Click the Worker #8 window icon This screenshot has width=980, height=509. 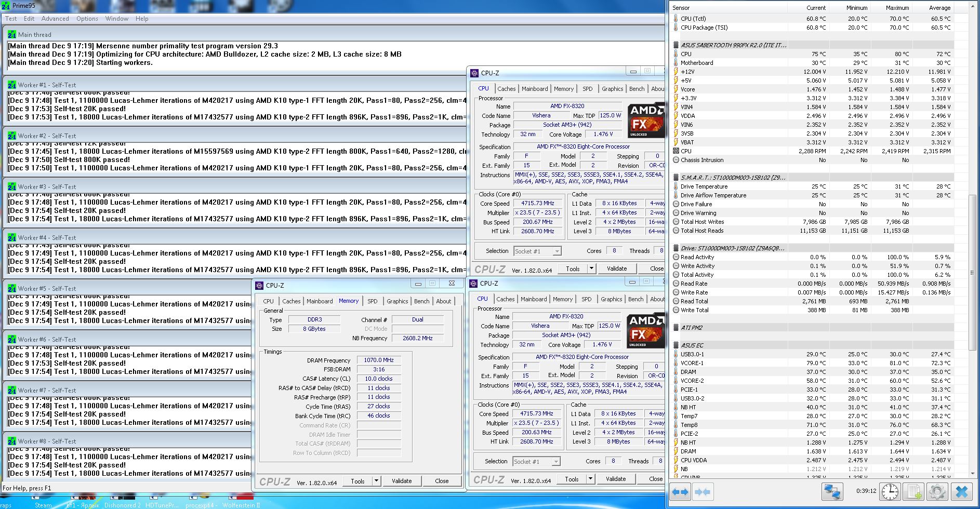[x=12, y=441]
